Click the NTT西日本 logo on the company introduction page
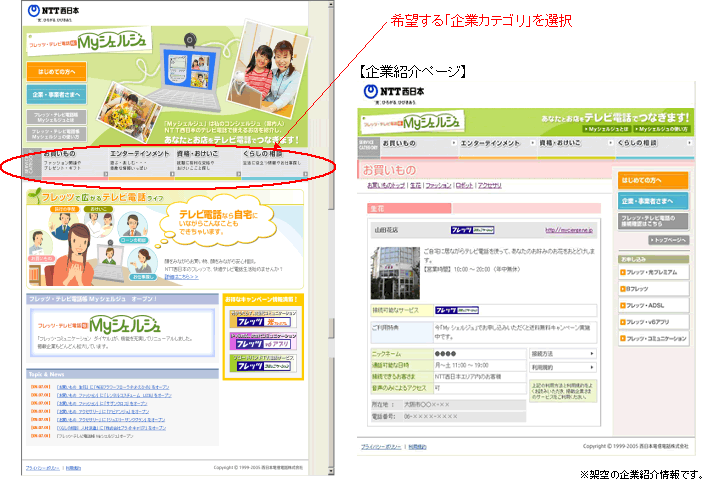 (394, 92)
